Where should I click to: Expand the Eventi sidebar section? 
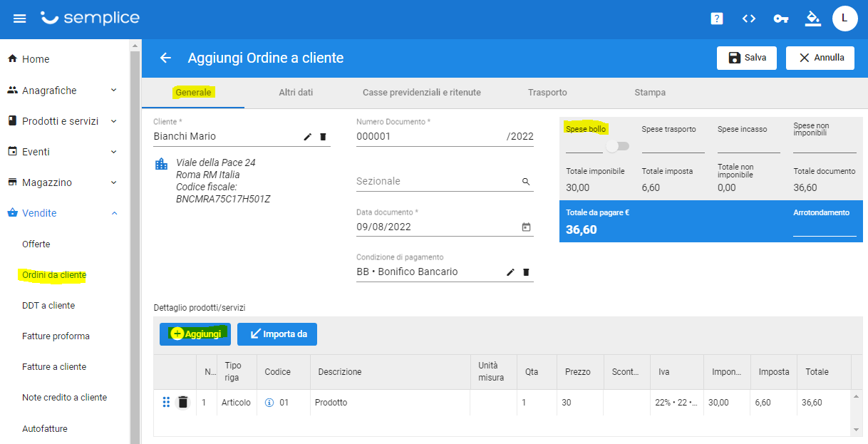click(63, 152)
